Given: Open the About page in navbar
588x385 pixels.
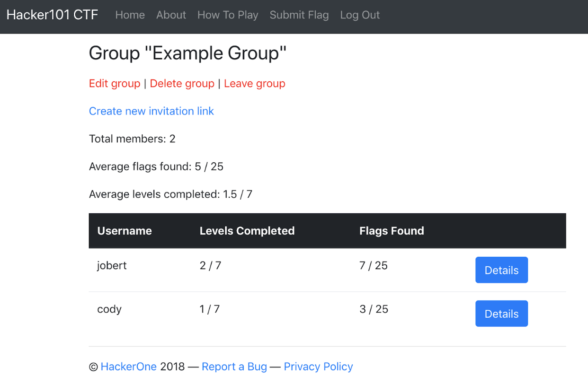Looking at the screenshot, I should tap(171, 15).
